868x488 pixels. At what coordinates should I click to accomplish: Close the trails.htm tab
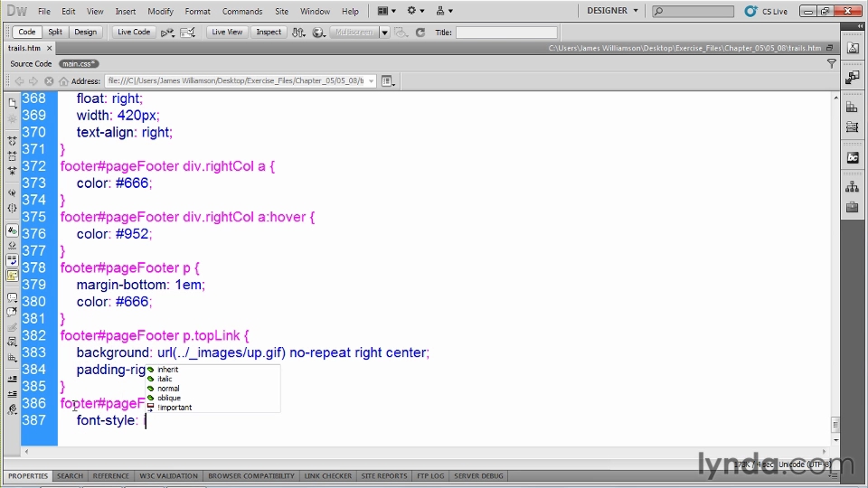click(x=49, y=48)
